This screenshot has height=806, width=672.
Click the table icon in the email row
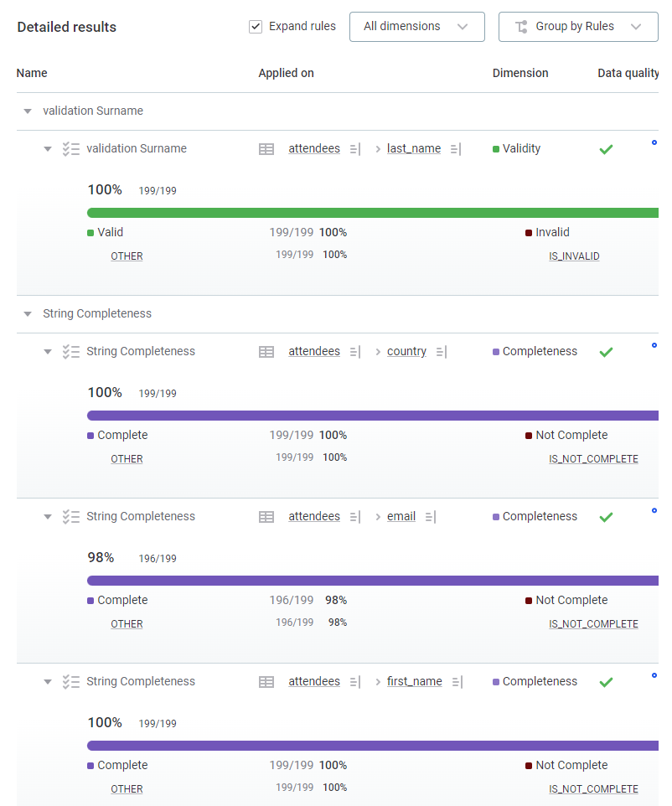pos(266,517)
